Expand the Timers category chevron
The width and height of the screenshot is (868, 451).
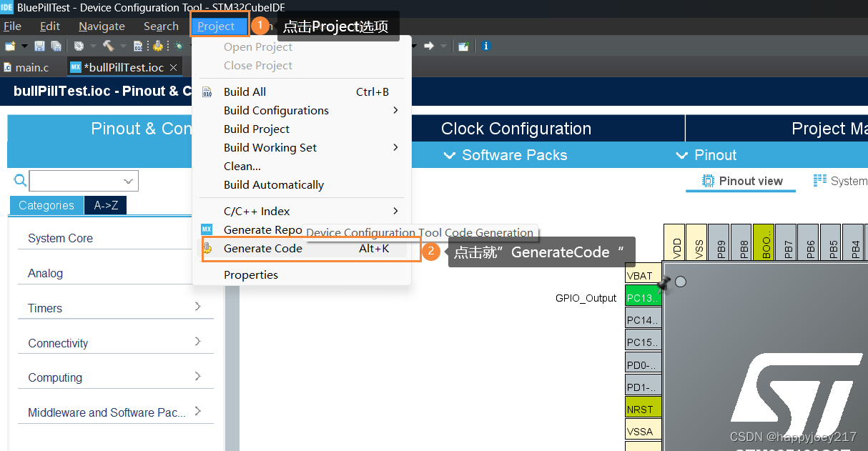click(198, 307)
